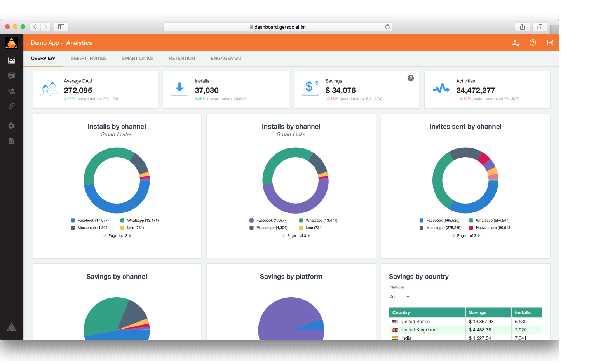Open the help question mark in header
Image resolution: width=603 pixels, height=364 pixels.
coord(533,43)
